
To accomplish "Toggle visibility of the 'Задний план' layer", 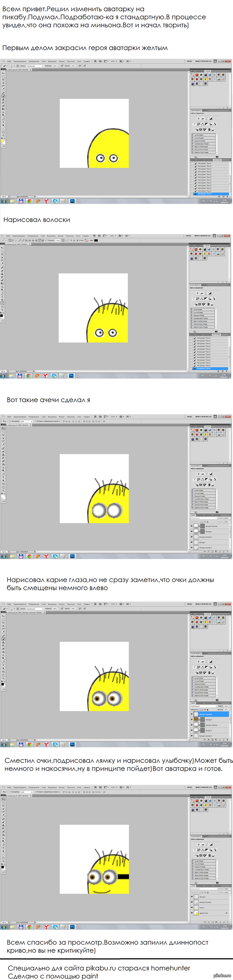I will click(x=192, y=913).
